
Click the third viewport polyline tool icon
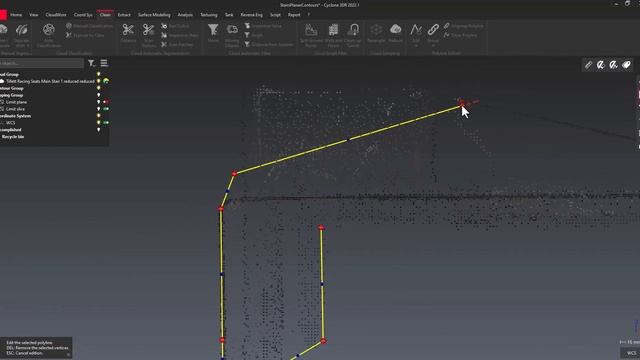613,65
